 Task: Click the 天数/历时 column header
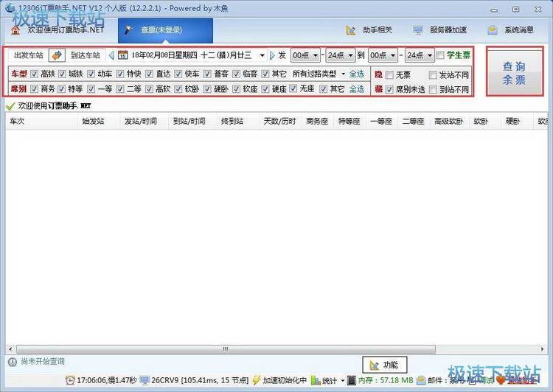point(280,122)
